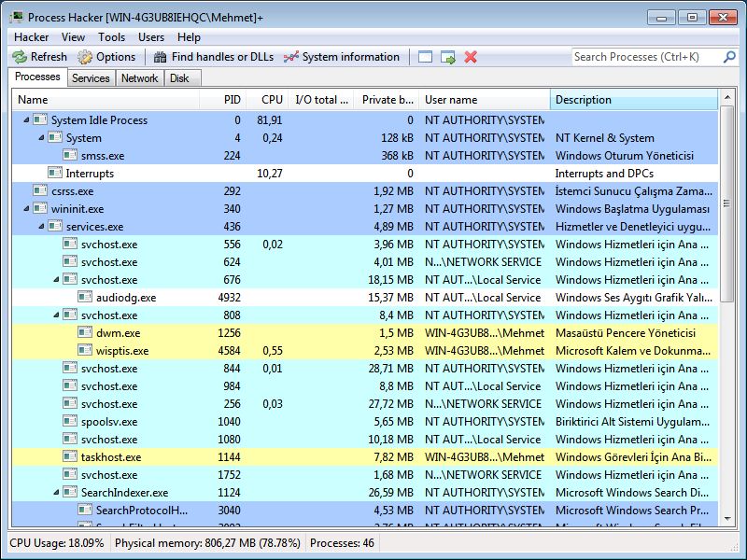Sort by the I/O total column header
The height and width of the screenshot is (560, 747).
(x=321, y=100)
